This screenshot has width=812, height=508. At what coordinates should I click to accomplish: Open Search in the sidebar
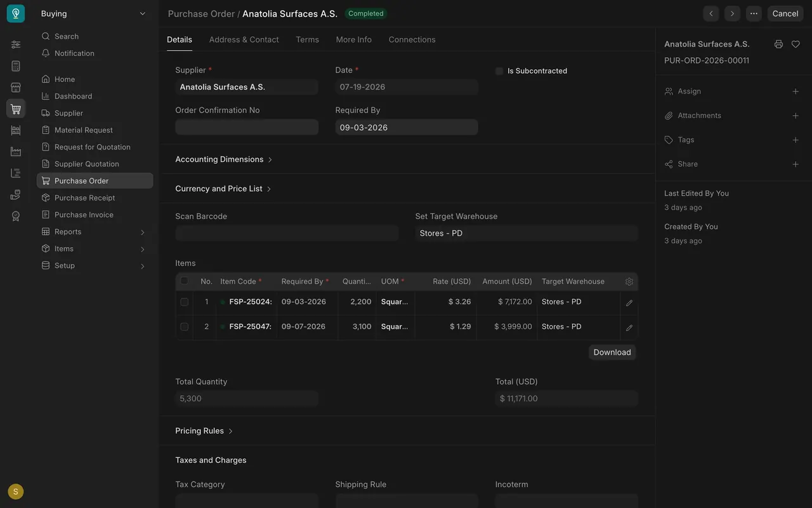click(x=95, y=36)
